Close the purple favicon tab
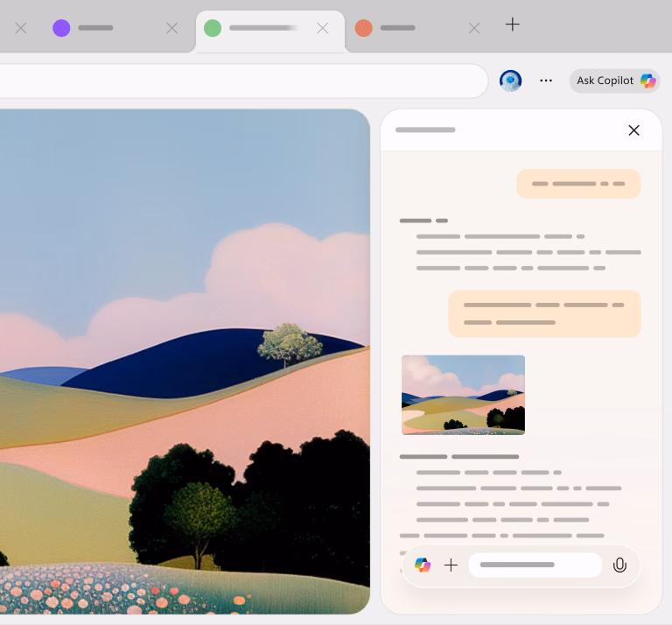The width and height of the screenshot is (672, 625). (172, 28)
